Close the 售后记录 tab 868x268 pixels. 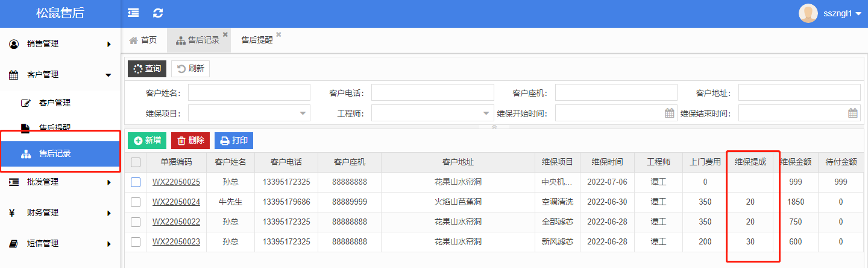[225, 34]
